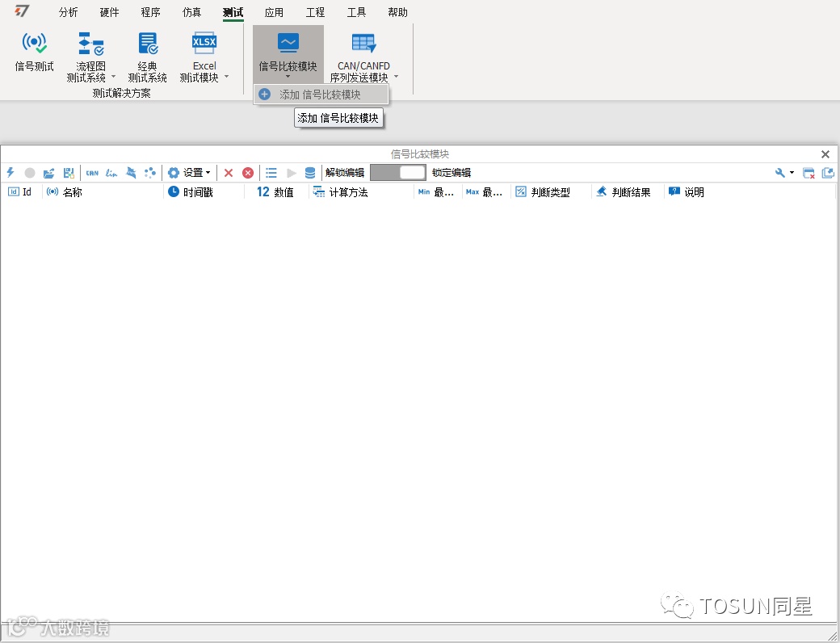
Task: Click the red circle clear-all icon
Action: [x=247, y=173]
